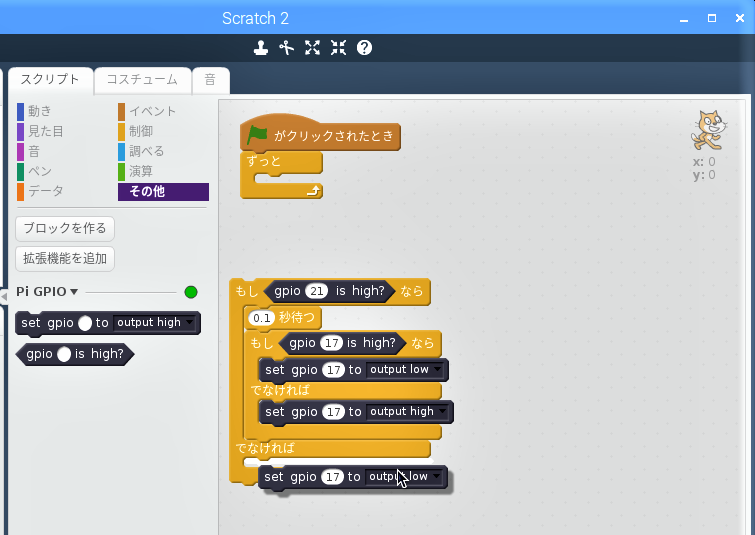Image resolution: width=755 pixels, height=535 pixels.
Task: Click the 17 field in the bottom dragged set gpio block
Action: [x=332, y=477]
